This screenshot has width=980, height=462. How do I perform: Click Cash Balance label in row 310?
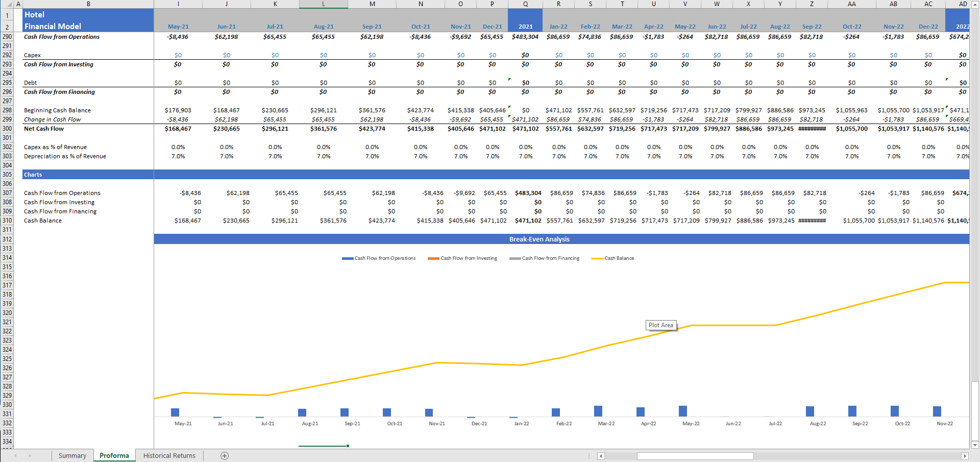[x=43, y=221]
